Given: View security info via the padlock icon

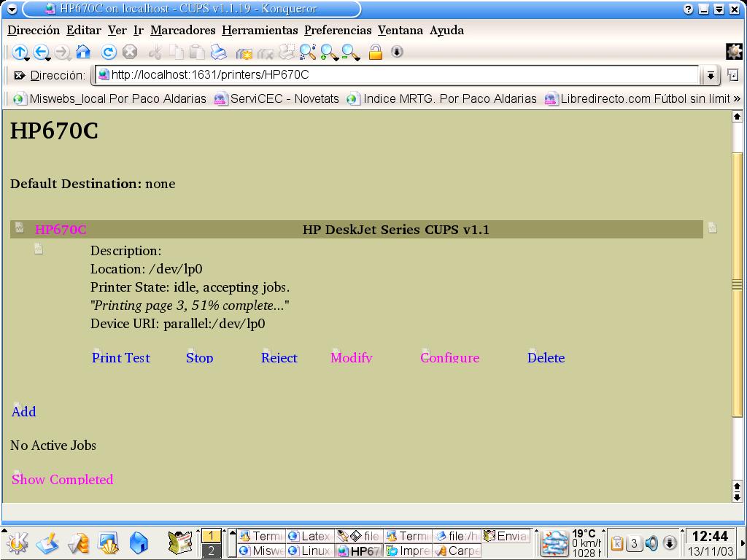Looking at the screenshot, I should [x=376, y=52].
